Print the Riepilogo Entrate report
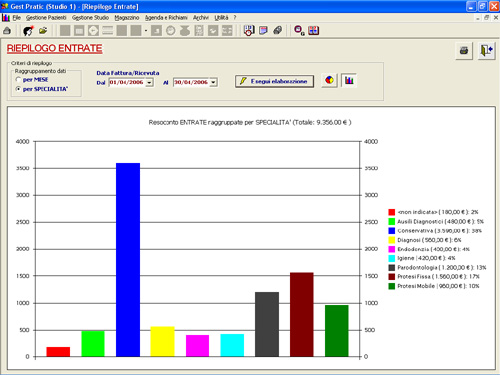Screen dimensions: 500x375 pyautogui.click(x=464, y=51)
